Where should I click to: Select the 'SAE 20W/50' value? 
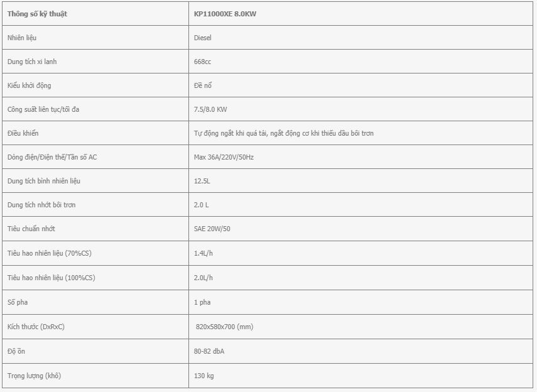pos(212,229)
